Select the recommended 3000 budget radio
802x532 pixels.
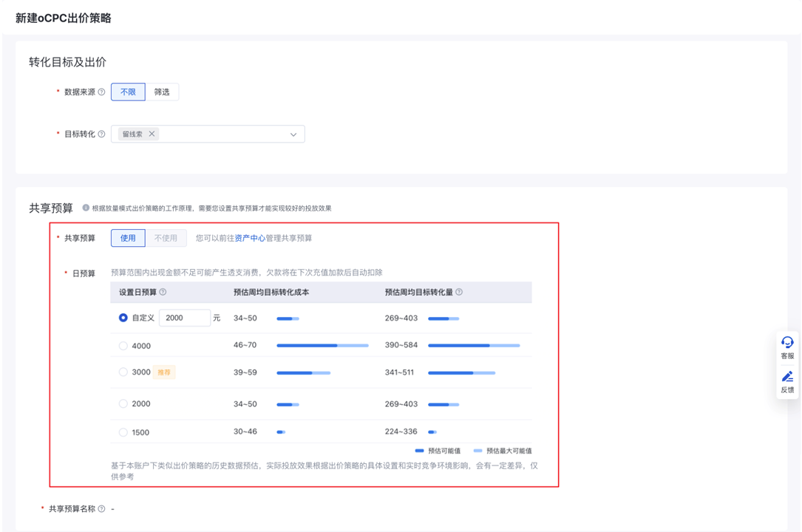tap(123, 372)
